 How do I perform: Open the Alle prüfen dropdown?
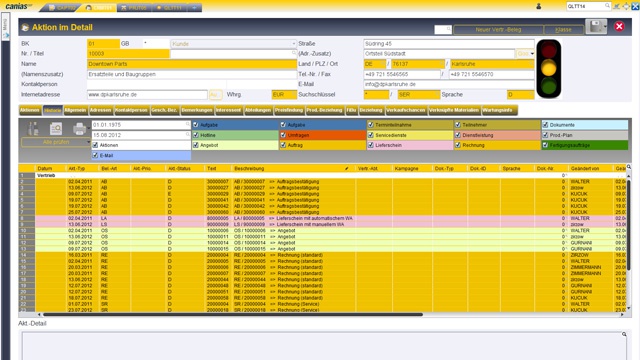[x=88, y=142]
